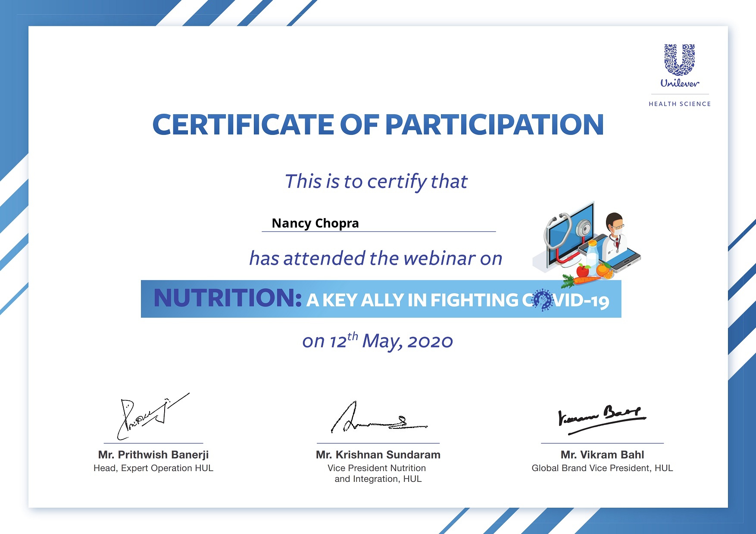Click the smartphone under the doctor

click(625, 259)
